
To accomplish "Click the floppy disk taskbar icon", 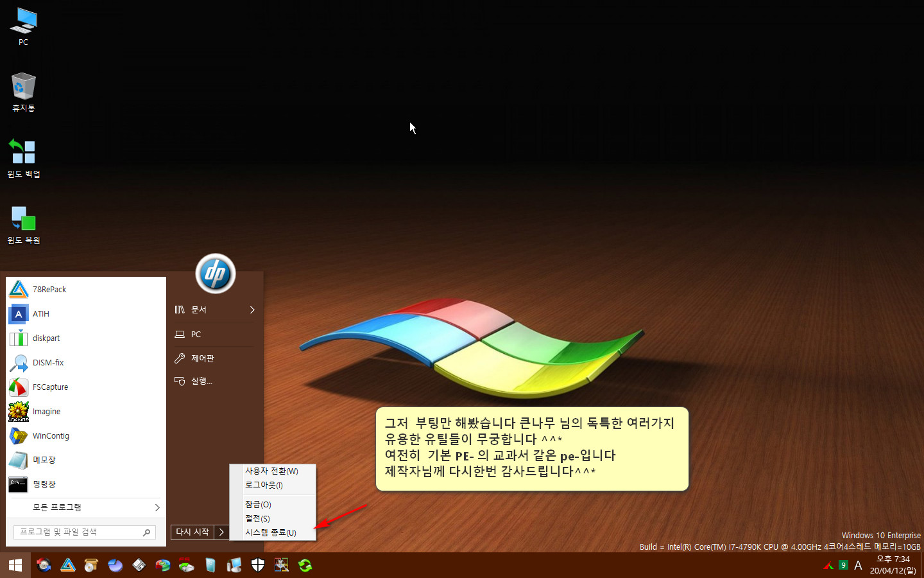I will pos(139,565).
